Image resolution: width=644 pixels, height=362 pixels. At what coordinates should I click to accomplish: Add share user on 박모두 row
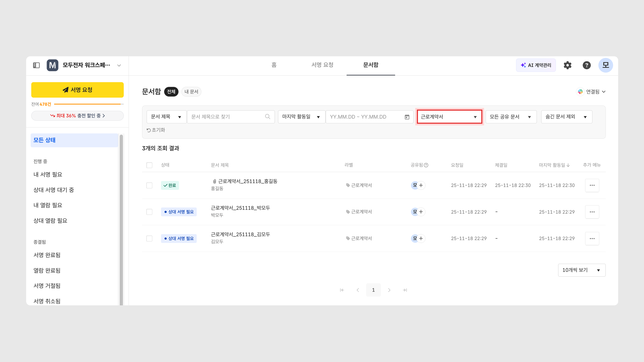[421, 212]
